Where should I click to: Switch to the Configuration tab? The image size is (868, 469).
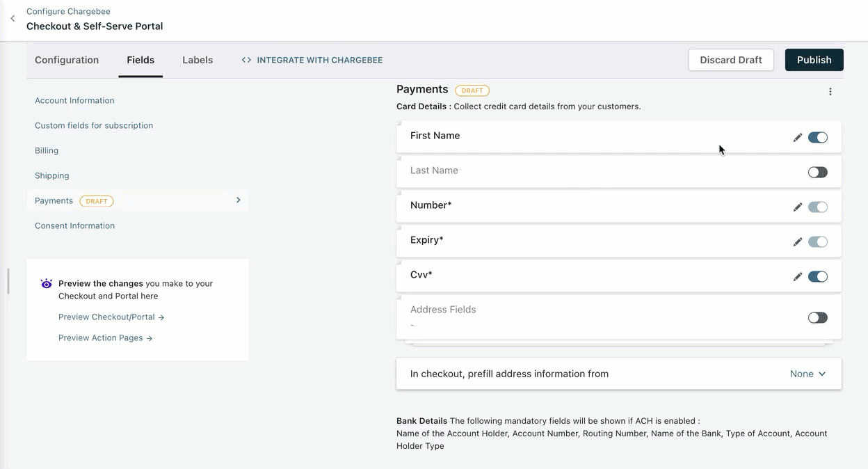(x=67, y=60)
